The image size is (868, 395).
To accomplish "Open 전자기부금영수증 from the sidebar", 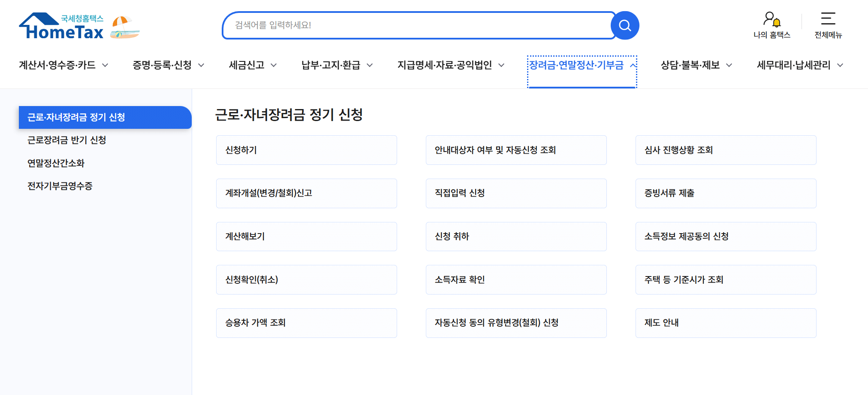I will tap(60, 186).
